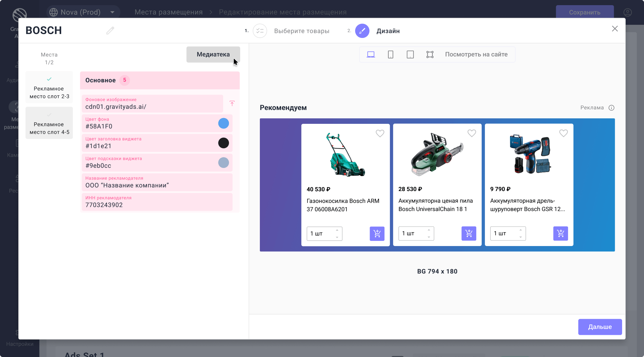Select the fullscreen frame preview icon
Screen dimensions: 644x357
pyautogui.click(x=430, y=55)
